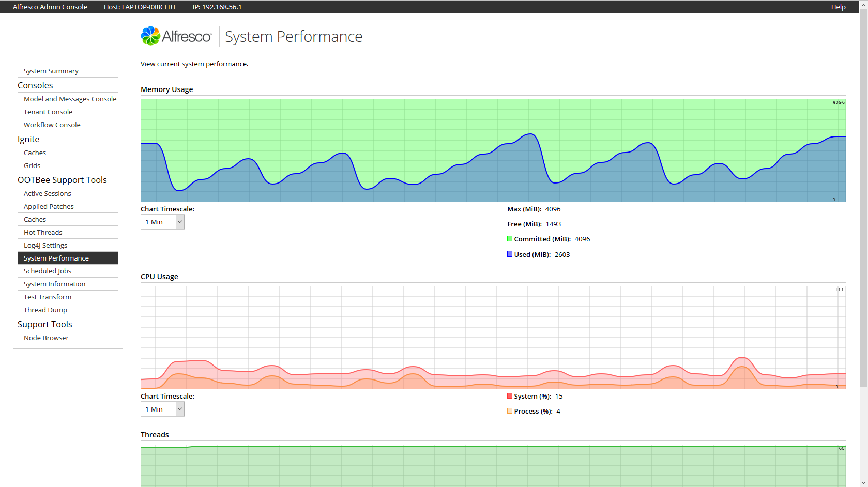Click the Threads chart
The width and height of the screenshot is (868, 487).
[x=493, y=466]
